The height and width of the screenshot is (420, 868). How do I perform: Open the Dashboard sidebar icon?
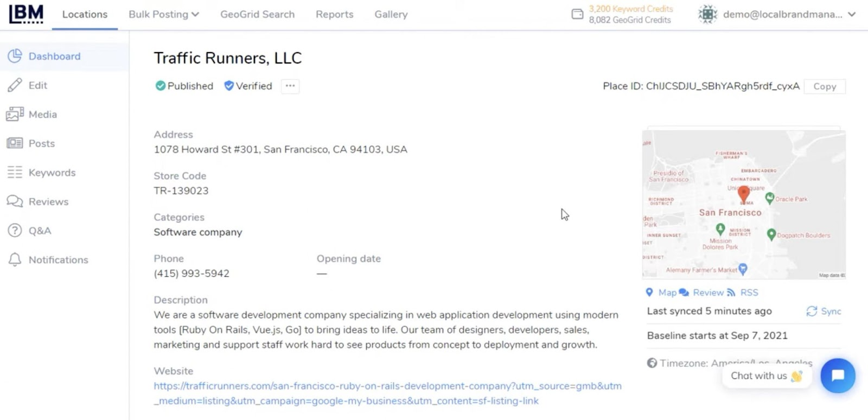(x=15, y=56)
